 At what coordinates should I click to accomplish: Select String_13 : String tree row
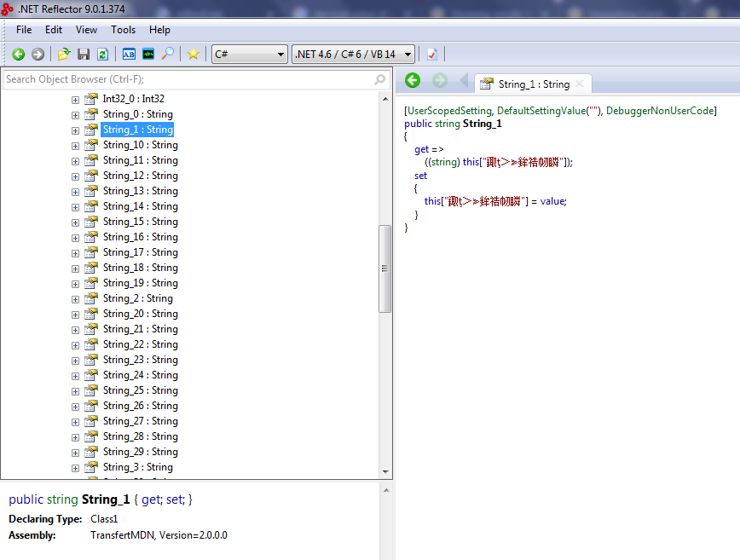(141, 191)
